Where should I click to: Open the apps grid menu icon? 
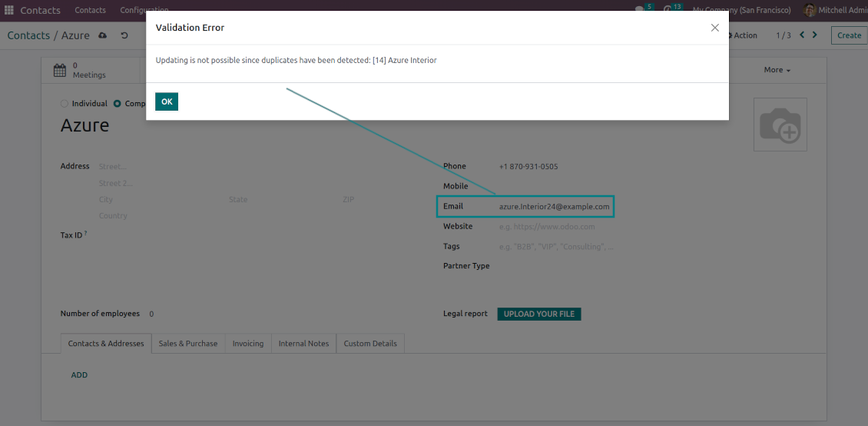click(x=9, y=10)
